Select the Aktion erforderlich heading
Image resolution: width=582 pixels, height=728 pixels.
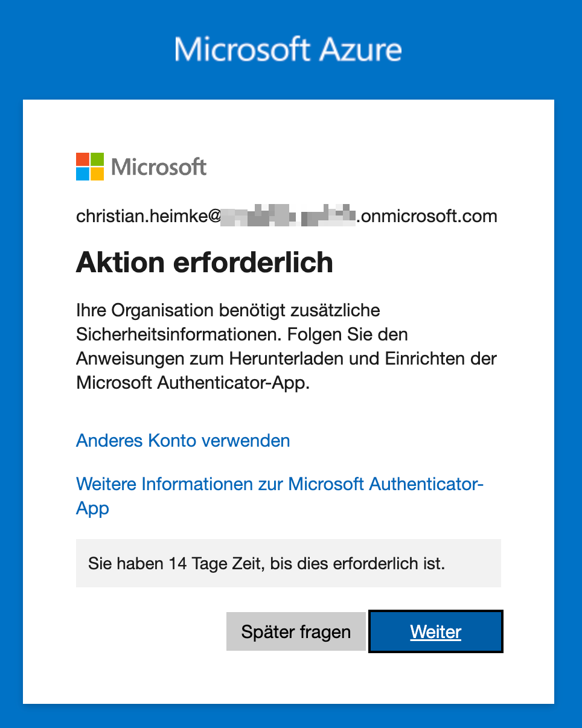click(205, 263)
